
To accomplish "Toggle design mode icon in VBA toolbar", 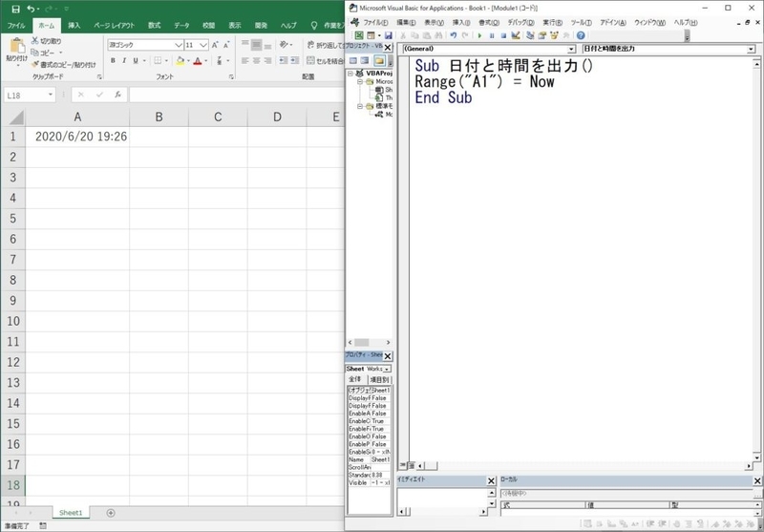I will [516, 35].
